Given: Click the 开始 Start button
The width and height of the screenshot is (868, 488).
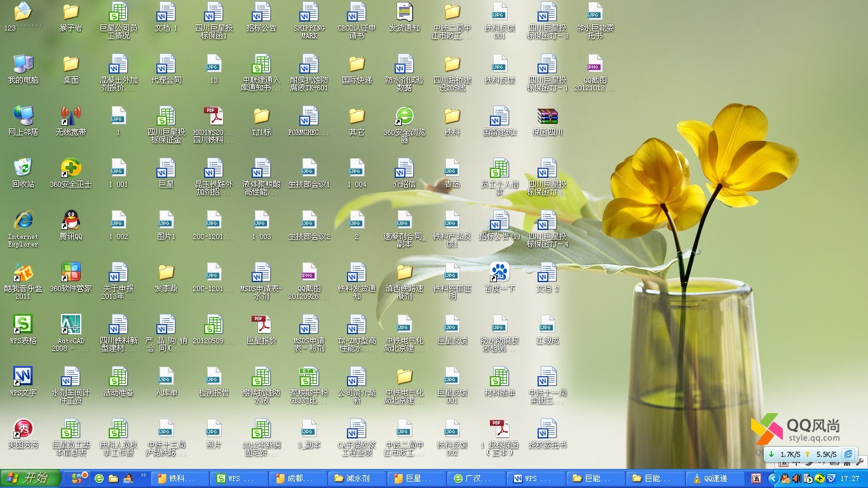Looking at the screenshot, I should pyautogui.click(x=31, y=478).
